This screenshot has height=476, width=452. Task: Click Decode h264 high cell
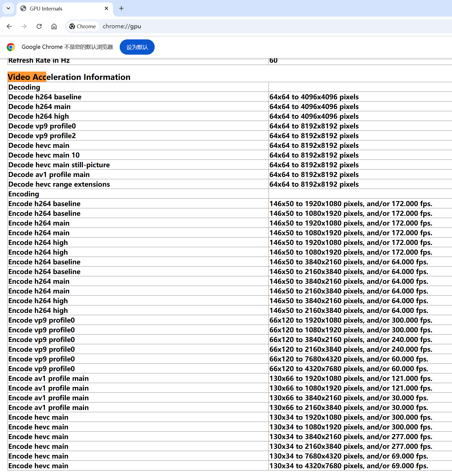pos(138,116)
